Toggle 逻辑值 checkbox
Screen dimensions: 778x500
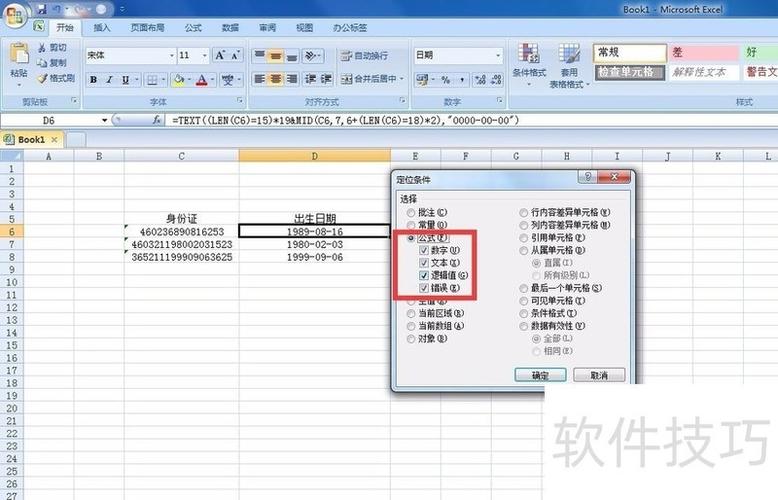[x=424, y=275]
